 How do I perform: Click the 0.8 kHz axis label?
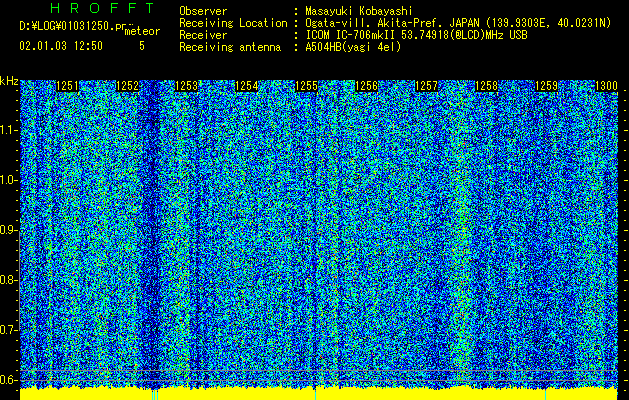tap(8, 280)
